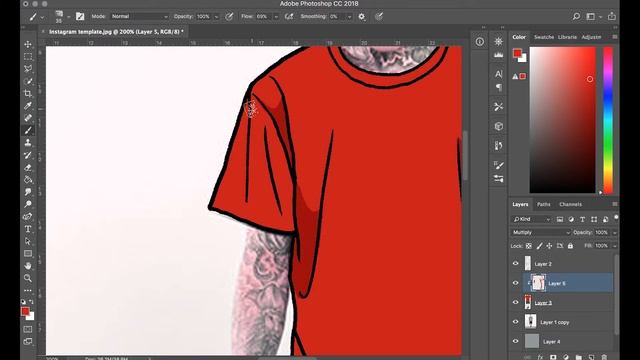Select the Clone Stamp tool
The height and width of the screenshot is (360, 640).
pyautogui.click(x=28, y=143)
